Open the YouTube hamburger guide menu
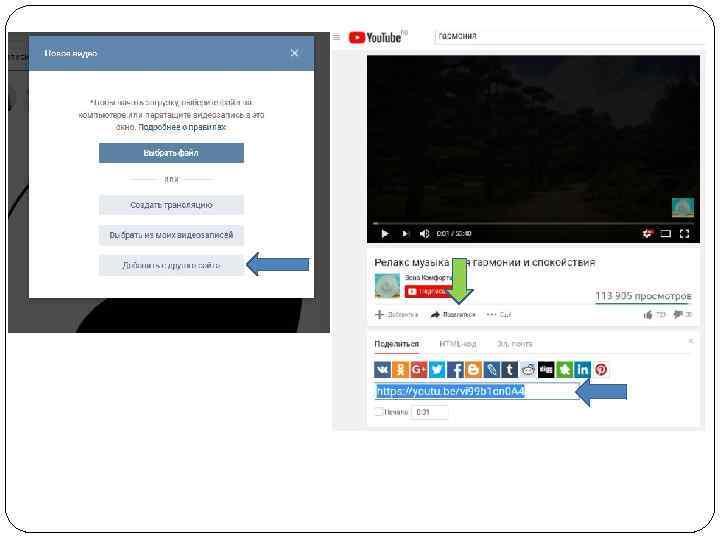720x540 pixels. coord(337,37)
